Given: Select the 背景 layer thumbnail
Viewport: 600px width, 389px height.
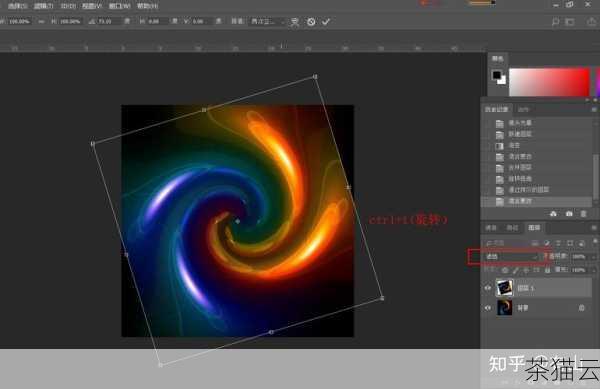Looking at the screenshot, I should pyautogui.click(x=504, y=308).
